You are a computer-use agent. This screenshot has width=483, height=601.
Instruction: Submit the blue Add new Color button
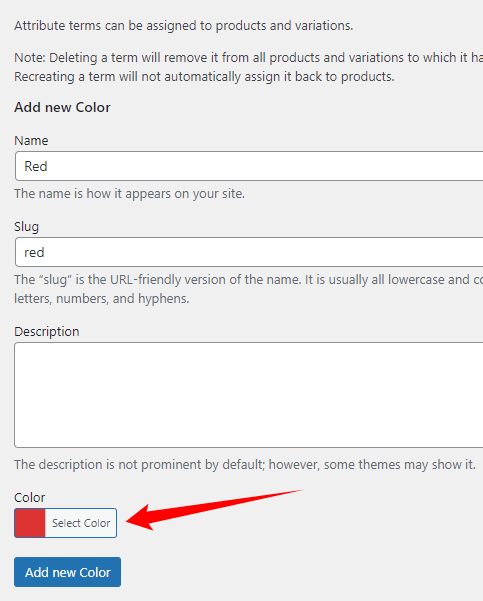pyautogui.click(x=67, y=572)
